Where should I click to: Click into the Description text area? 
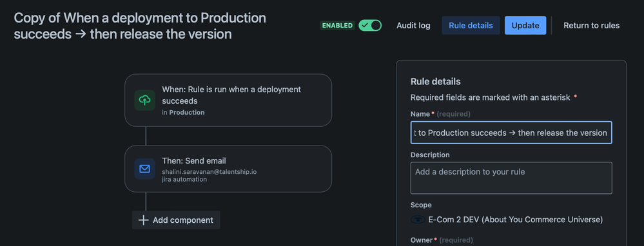pyautogui.click(x=511, y=178)
